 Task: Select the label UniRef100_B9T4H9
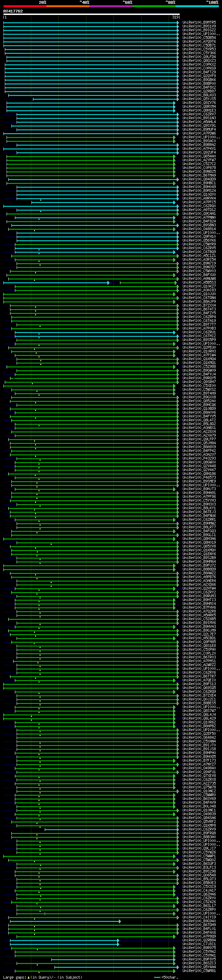(x=199, y=394)
